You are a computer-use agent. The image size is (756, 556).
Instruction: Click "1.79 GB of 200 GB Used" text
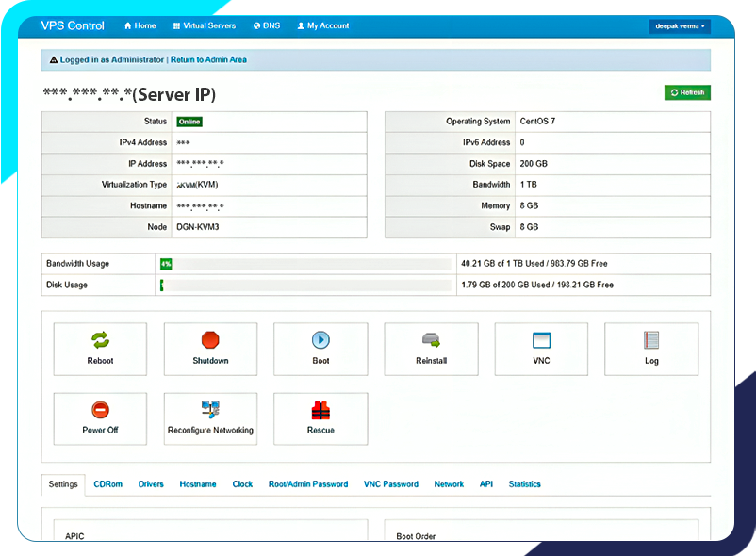[x=505, y=285]
